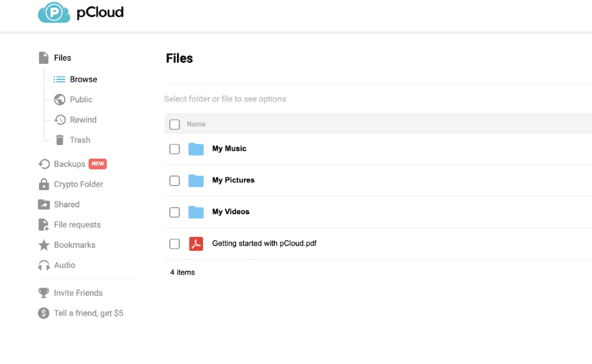592x364 pixels.
Task: Click the Public globe icon
Action: coord(60,100)
